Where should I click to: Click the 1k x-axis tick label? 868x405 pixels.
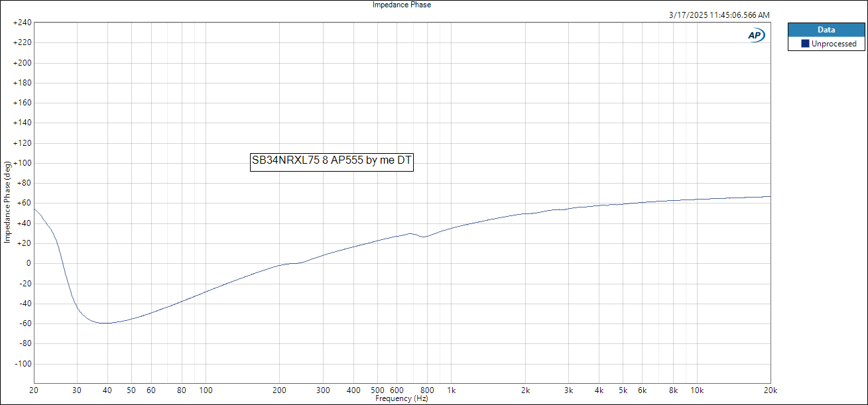pos(452,390)
